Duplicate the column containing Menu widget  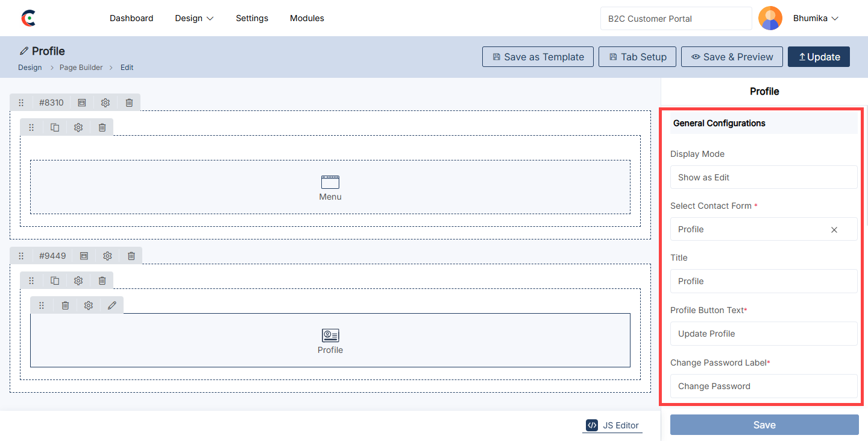click(x=55, y=127)
